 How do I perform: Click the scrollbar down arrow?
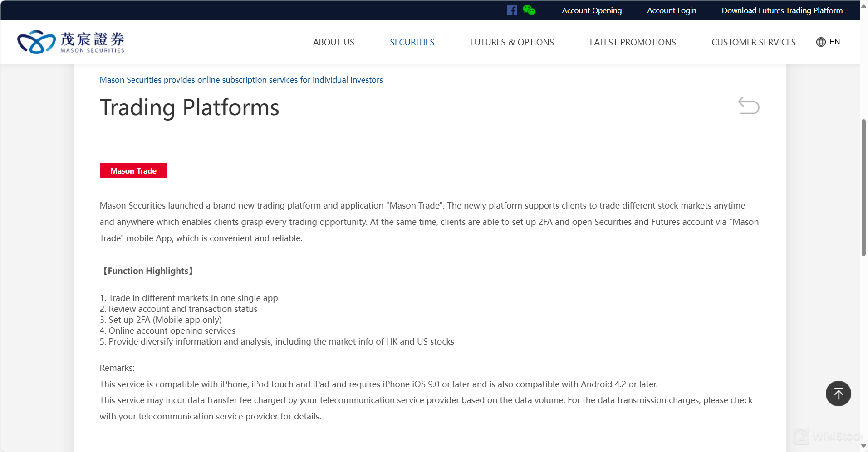[863, 446]
